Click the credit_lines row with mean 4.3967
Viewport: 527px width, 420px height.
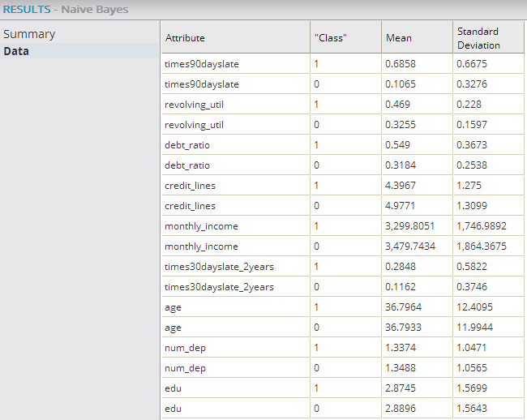click(191, 185)
